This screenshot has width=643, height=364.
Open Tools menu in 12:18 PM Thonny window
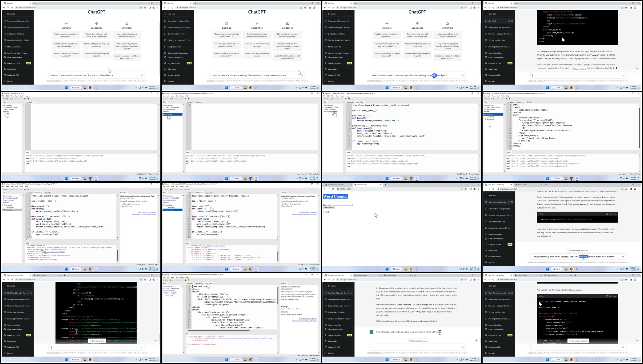pos(21,187)
